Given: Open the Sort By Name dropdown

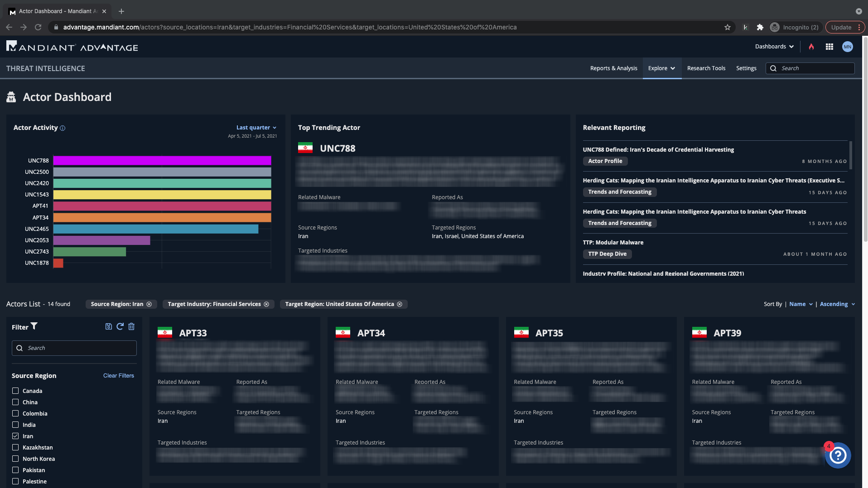Looking at the screenshot, I should [800, 304].
